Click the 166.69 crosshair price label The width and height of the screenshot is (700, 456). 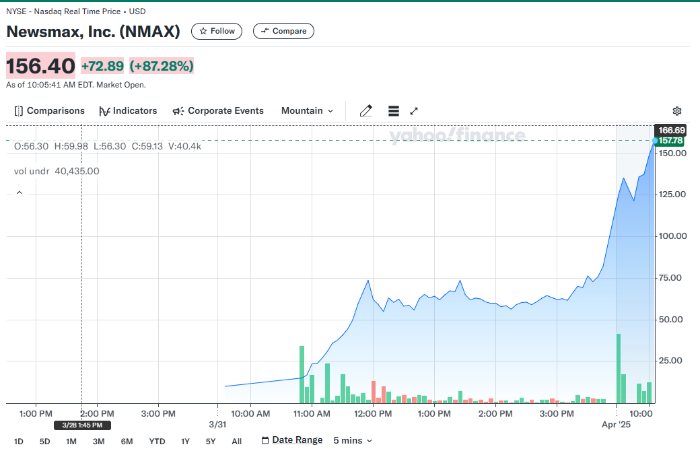671,130
